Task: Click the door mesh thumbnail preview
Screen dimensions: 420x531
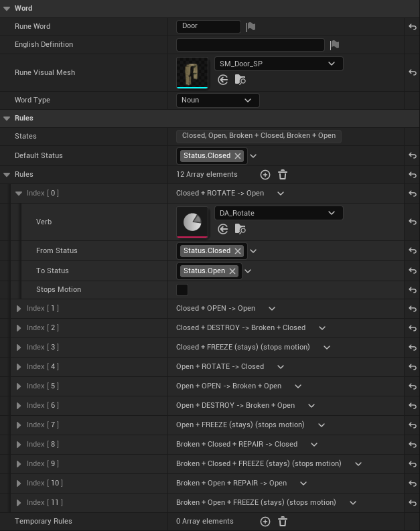Action: (x=192, y=72)
